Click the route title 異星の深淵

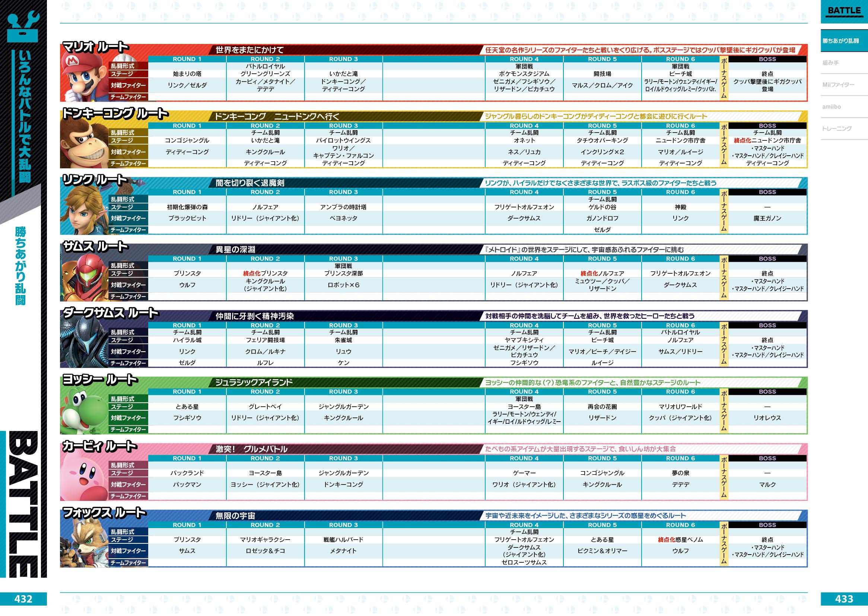click(235, 250)
